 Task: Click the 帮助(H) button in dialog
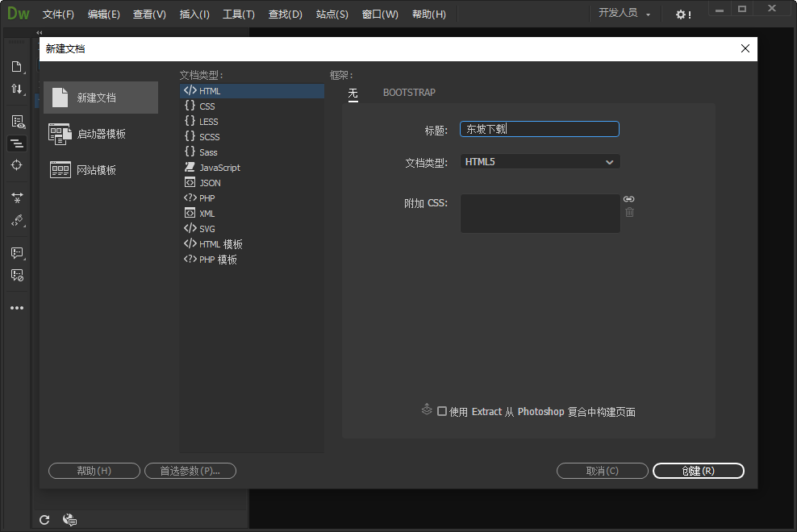(x=94, y=471)
